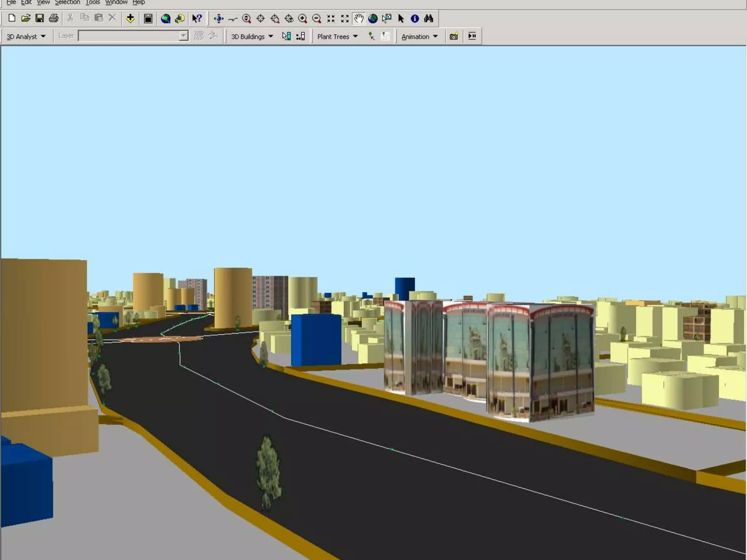The image size is (747, 560).
Task: Open the Animation Controls button
Action: [472, 36]
